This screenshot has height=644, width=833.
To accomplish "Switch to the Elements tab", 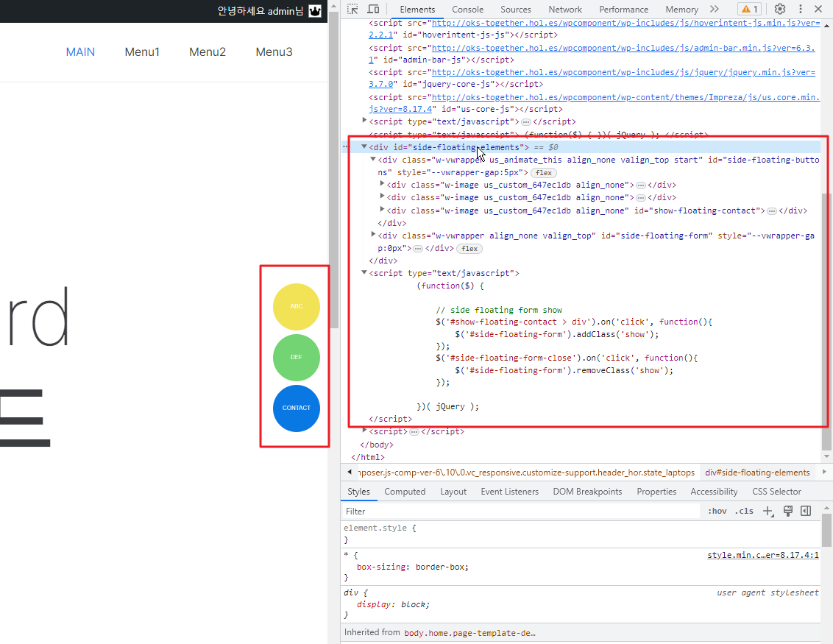I will (417, 10).
